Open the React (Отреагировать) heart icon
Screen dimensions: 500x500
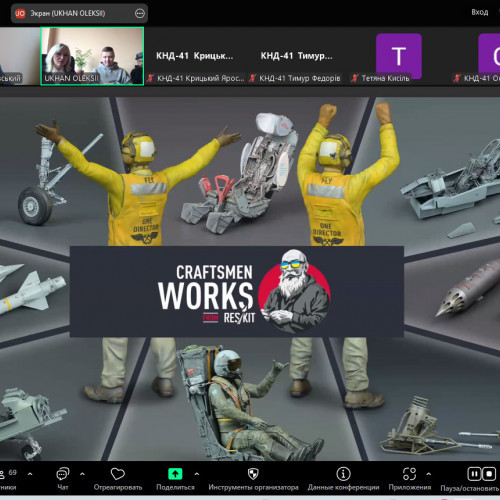(x=118, y=474)
